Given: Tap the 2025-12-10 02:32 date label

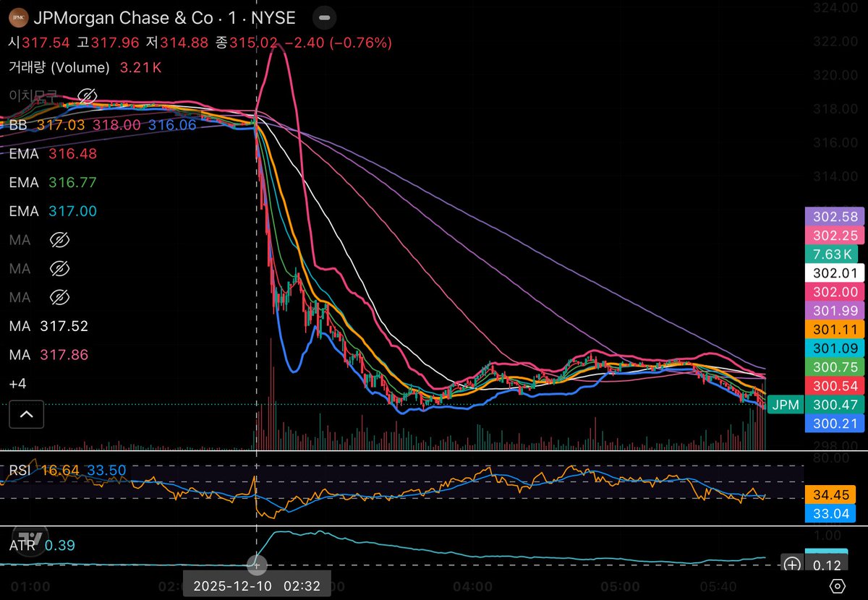Looking at the screenshot, I should (x=257, y=586).
